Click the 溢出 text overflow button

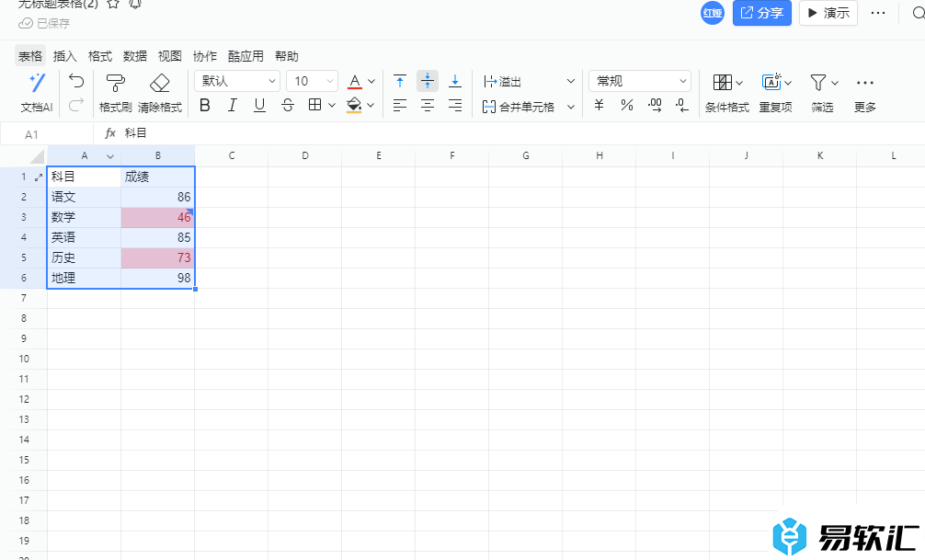[502, 82]
